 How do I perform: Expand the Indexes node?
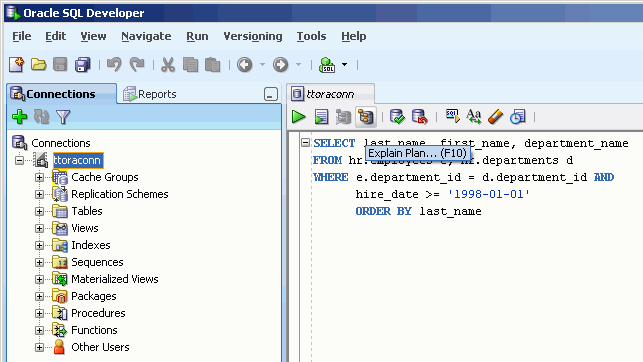pos(39,245)
